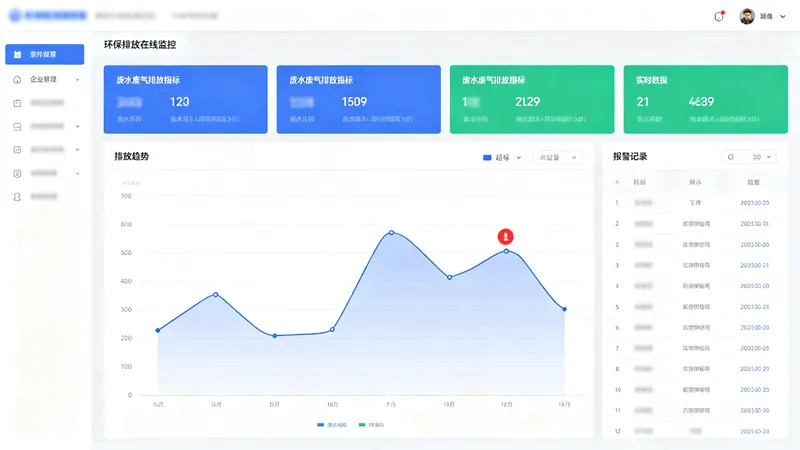This screenshot has height=450, width=800.
Task: Toggle the blue legend entry below the chart
Action: pos(332,424)
